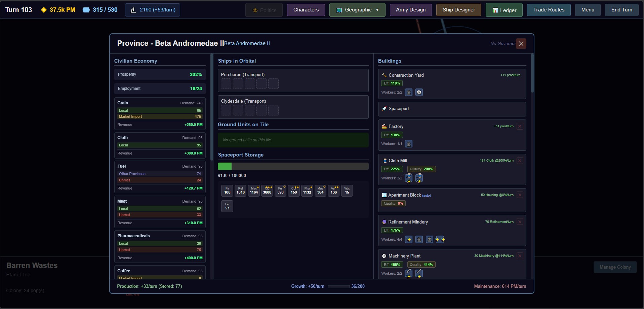644x309 pixels.
Task: Open the Geographic map mode dropdown
Action: tap(357, 10)
